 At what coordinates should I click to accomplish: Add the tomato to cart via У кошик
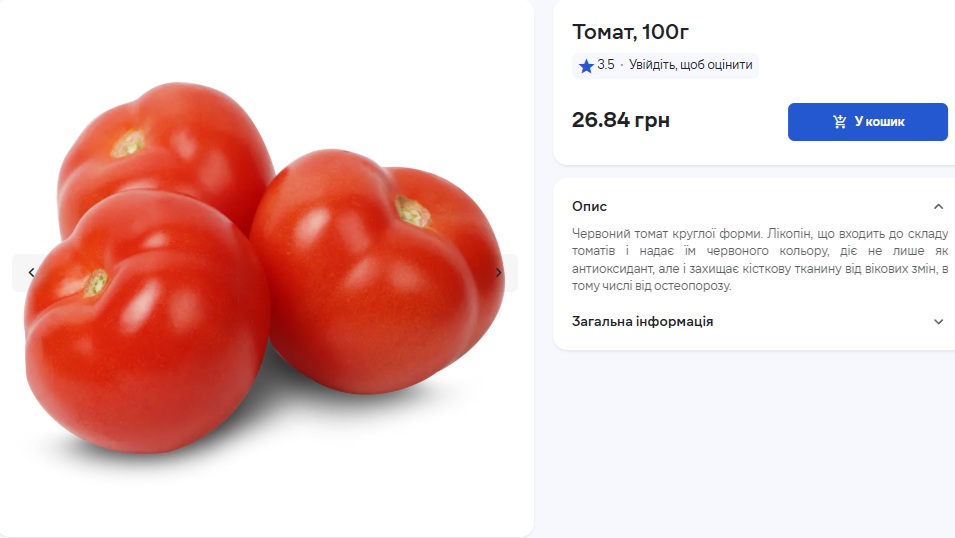867,122
